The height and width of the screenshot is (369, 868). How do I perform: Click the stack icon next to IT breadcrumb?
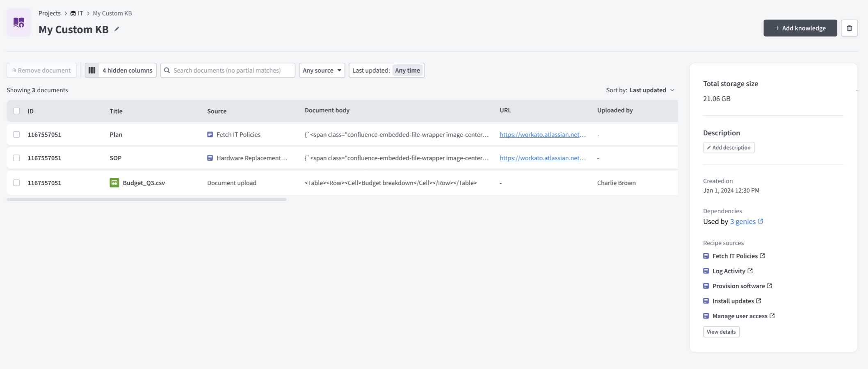click(x=72, y=13)
